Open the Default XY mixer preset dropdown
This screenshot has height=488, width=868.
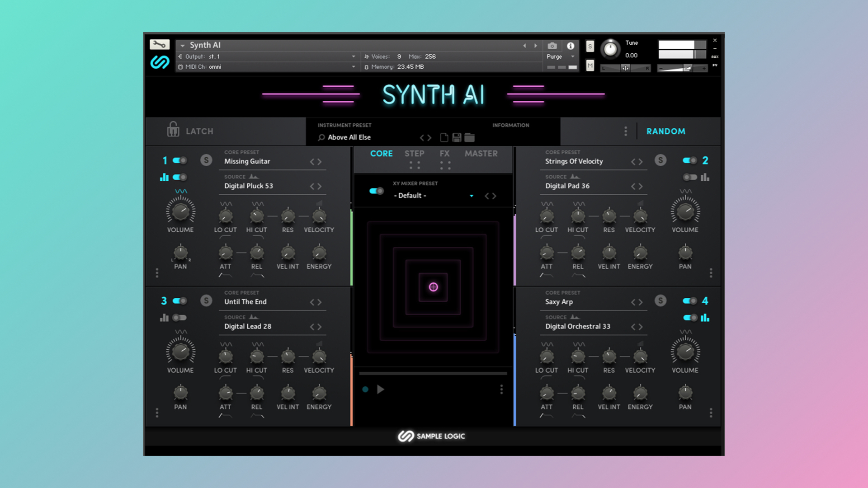[x=472, y=196]
